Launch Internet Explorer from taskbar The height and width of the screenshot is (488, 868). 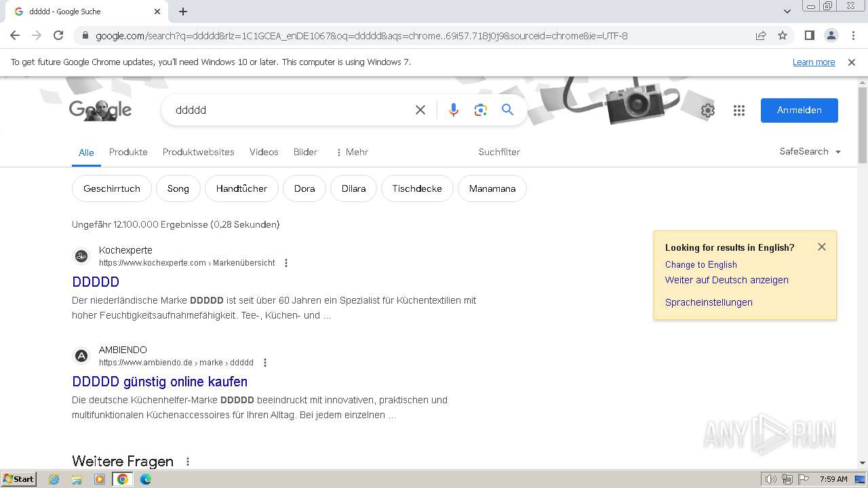(x=54, y=479)
